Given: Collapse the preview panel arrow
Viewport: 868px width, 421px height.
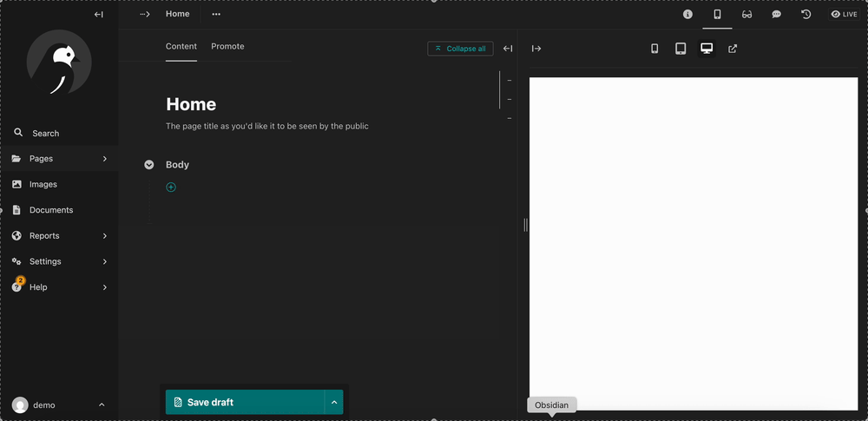Looking at the screenshot, I should click(x=536, y=49).
